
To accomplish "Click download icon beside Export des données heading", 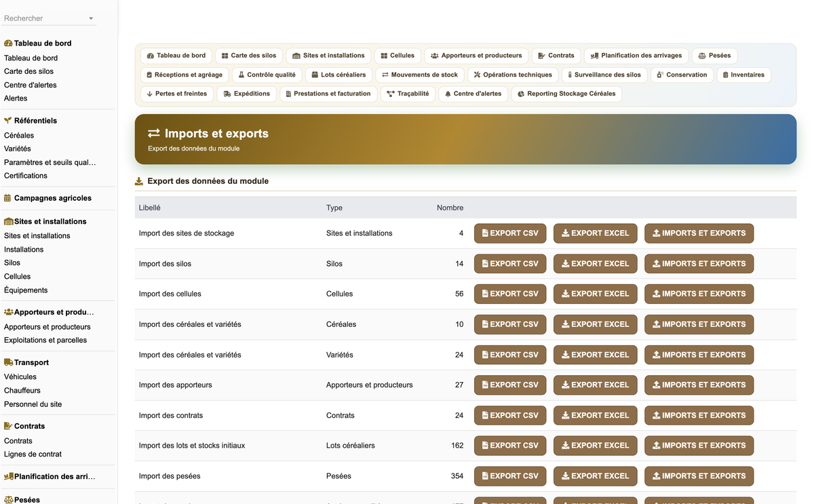I will tap(139, 181).
